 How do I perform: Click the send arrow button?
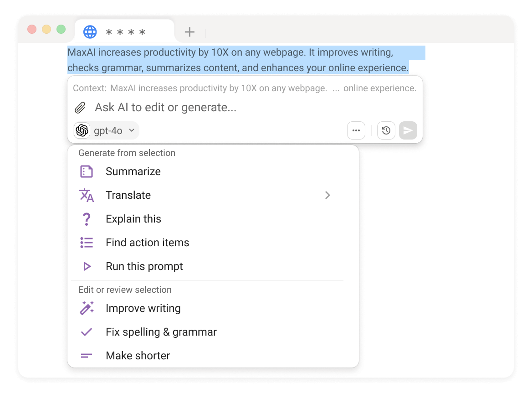[x=408, y=130]
